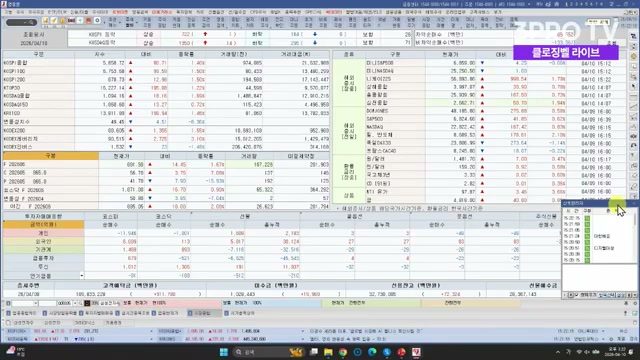Click the orange 구분 header of futures table

[x=51, y=156]
